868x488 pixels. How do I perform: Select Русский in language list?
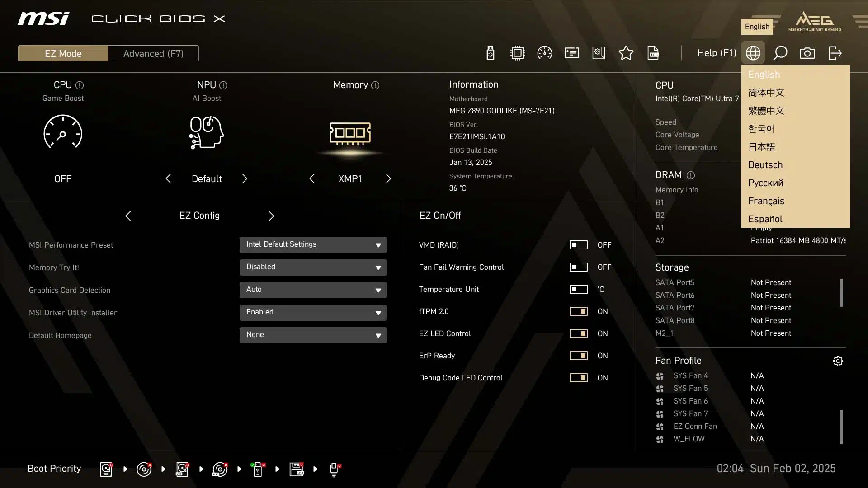795,183
